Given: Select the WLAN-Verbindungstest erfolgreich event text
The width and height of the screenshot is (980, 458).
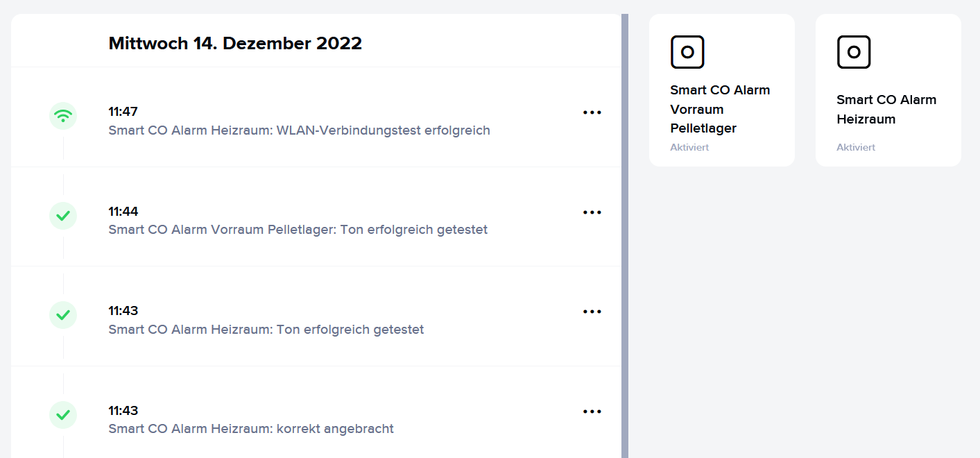Looking at the screenshot, I should coord(299,130).
